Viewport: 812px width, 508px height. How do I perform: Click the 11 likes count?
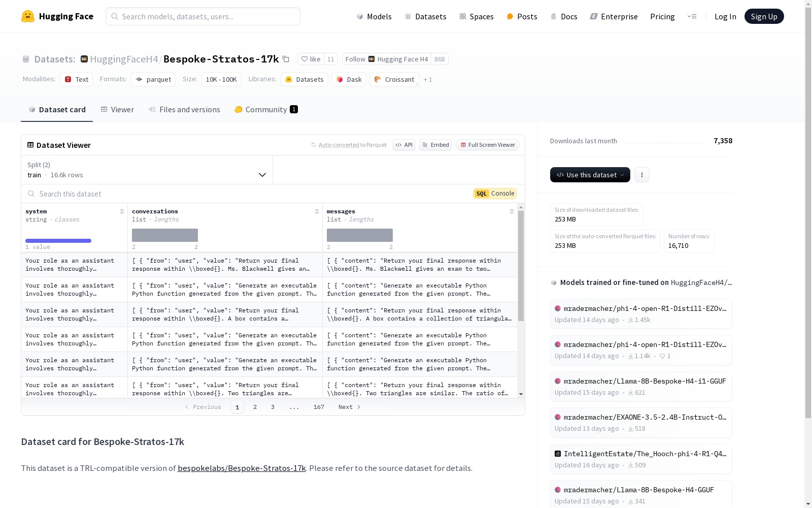pos(330,59)
